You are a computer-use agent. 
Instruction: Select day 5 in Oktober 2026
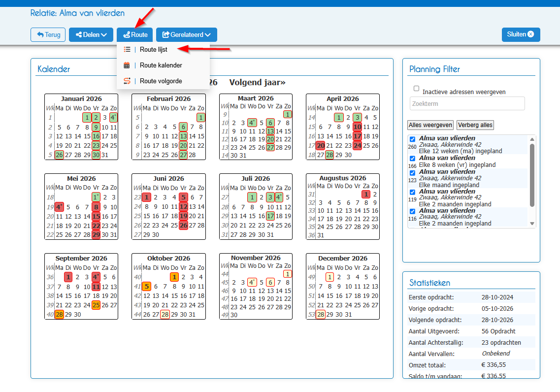coord(146,286)
